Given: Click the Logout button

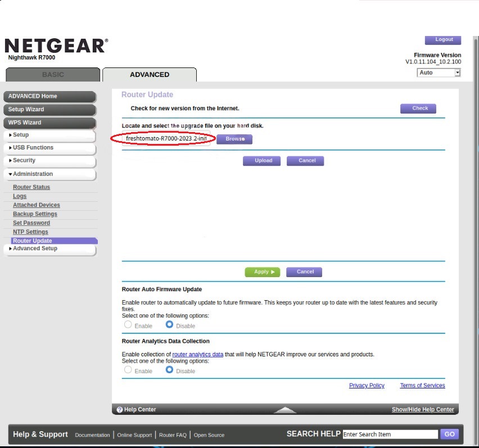Looking at the screenshot, I should coord(442,40).
